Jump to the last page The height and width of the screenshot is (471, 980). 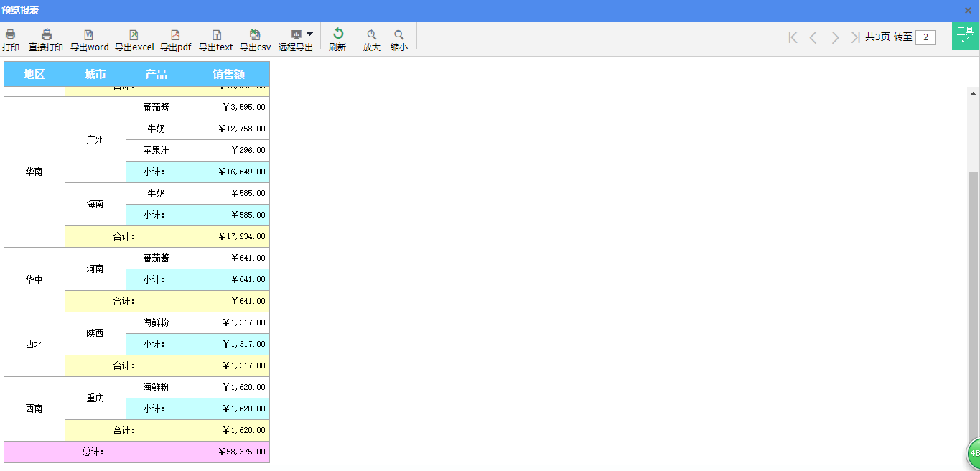[x=854, y=37]
